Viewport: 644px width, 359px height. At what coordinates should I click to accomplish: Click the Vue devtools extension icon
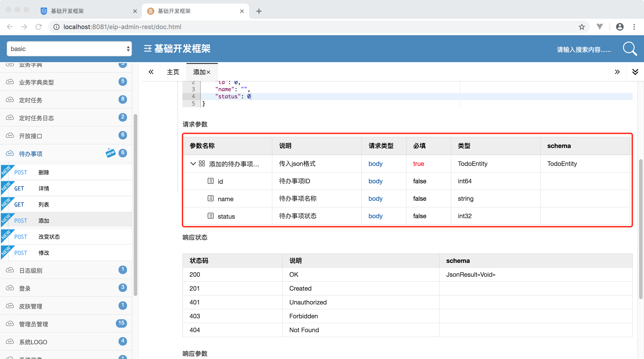pos(600,27)
